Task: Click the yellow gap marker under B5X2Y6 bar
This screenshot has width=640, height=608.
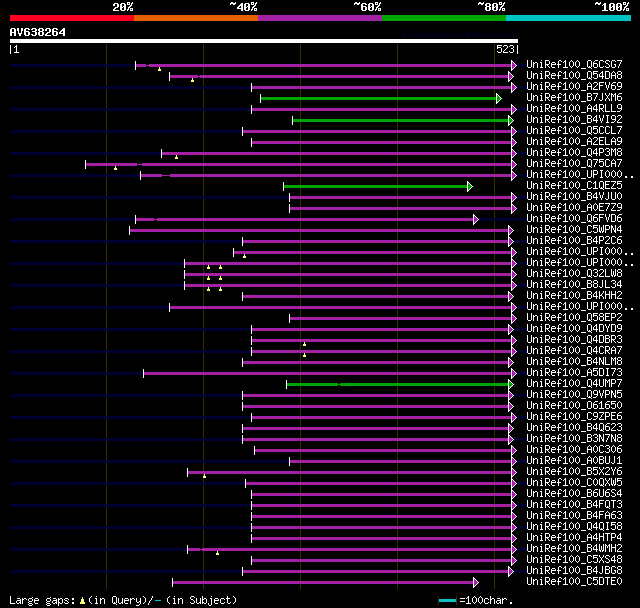Action: coord(204,476)
